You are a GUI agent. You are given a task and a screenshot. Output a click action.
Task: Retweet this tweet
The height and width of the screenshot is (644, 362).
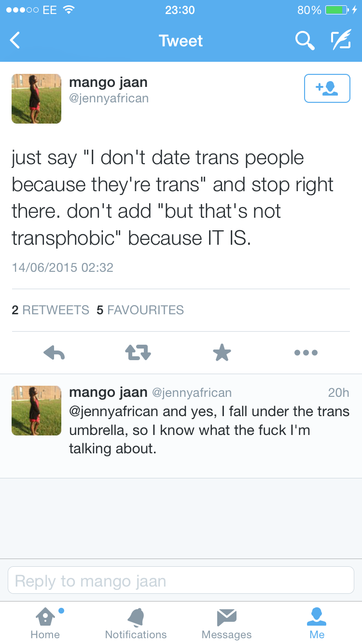(x=138, y=353)
